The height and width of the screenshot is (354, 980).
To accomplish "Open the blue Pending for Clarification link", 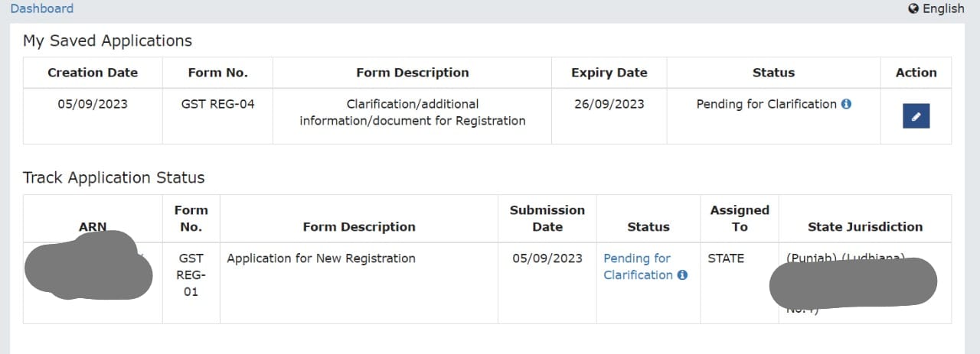I will (637, 267).
